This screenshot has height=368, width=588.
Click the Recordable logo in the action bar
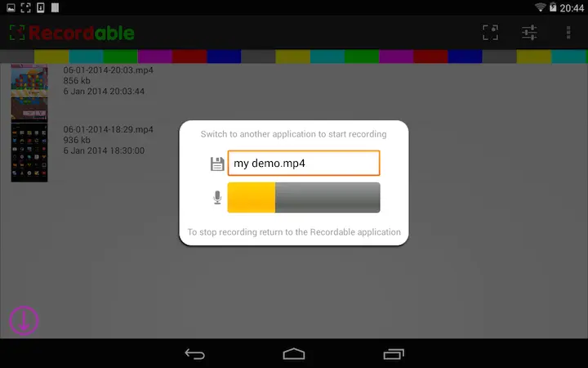coord(72,33)
